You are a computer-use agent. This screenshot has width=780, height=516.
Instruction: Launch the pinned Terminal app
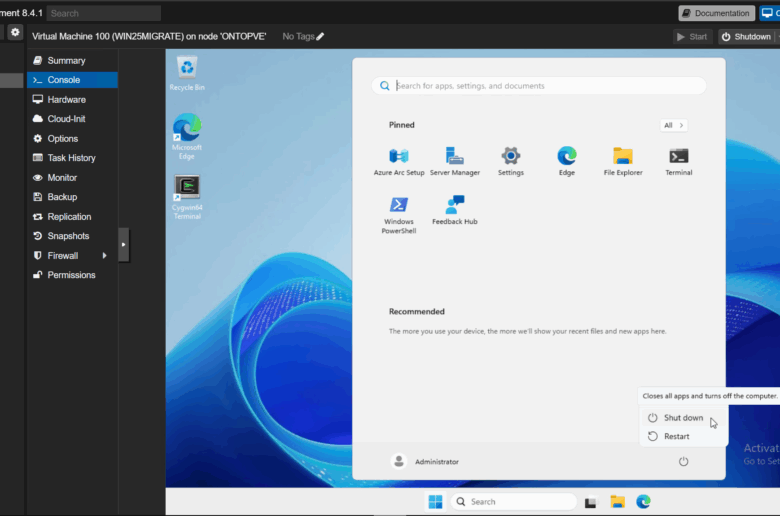(679, 162)
